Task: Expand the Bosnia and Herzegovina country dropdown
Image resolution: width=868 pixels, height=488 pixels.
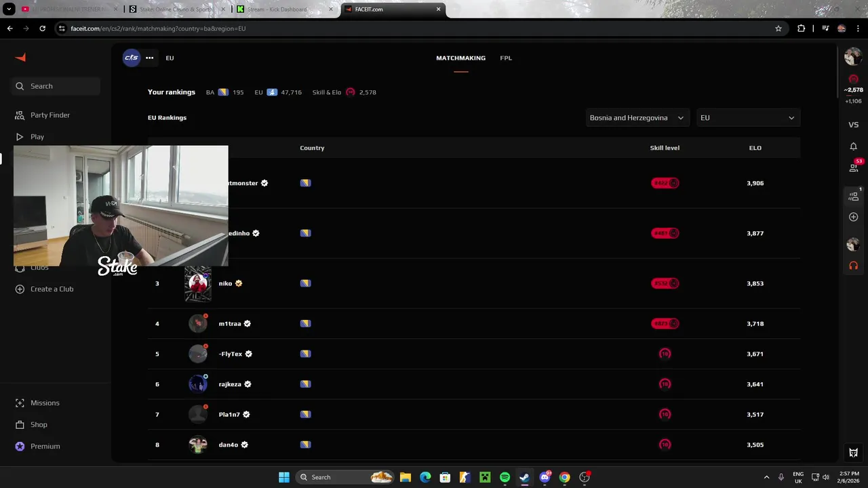Action: pyautogui.click(x=637, y=118)
